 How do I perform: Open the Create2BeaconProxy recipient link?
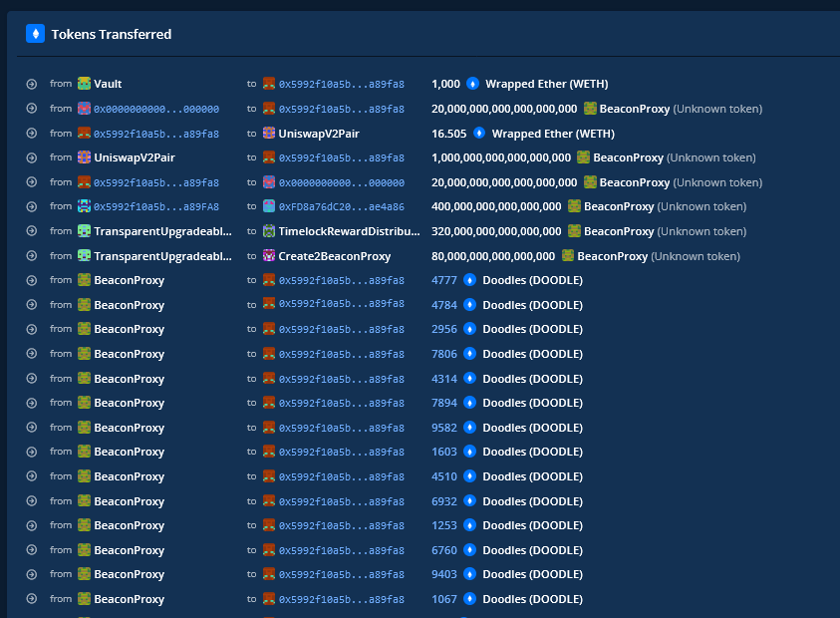click(x=334, y=256)
